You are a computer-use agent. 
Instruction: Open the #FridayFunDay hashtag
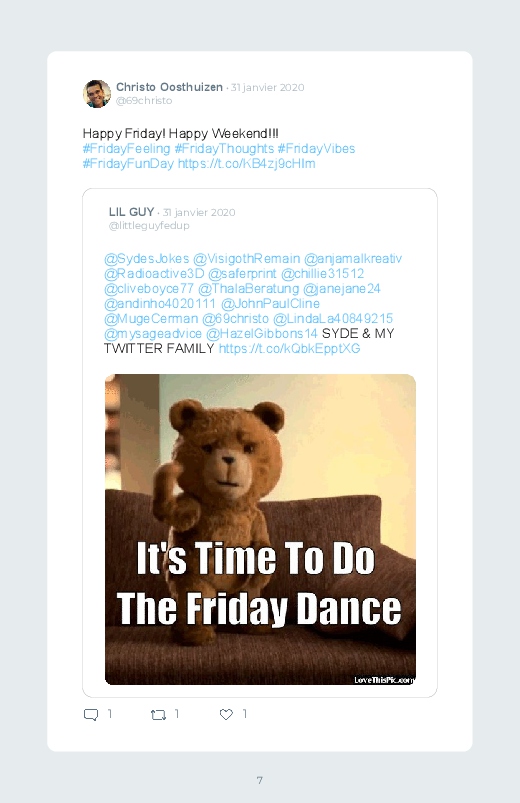click(128, 163)
